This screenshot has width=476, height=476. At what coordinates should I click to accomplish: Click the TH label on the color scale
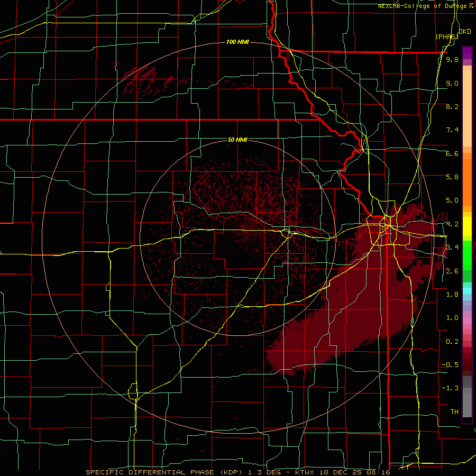tap(454, 412)
